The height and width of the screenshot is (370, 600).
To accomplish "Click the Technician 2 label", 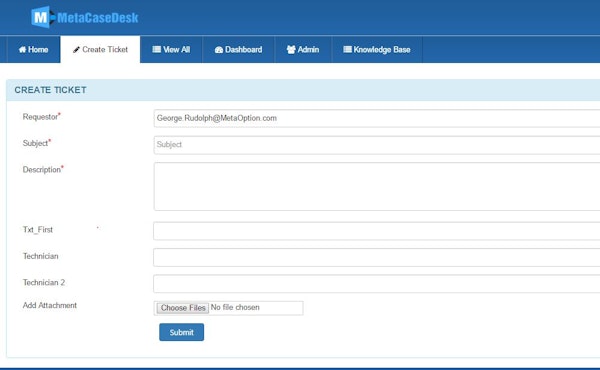I will (44, 282).
